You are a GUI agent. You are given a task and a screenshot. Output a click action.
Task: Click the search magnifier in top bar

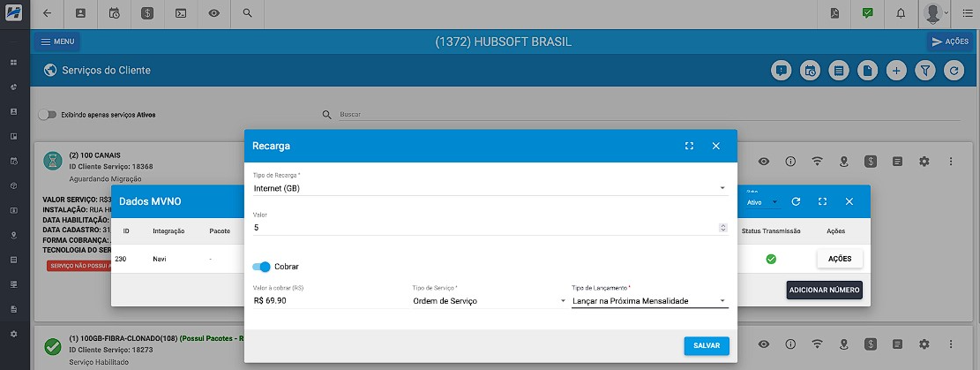tap(248, 12)
